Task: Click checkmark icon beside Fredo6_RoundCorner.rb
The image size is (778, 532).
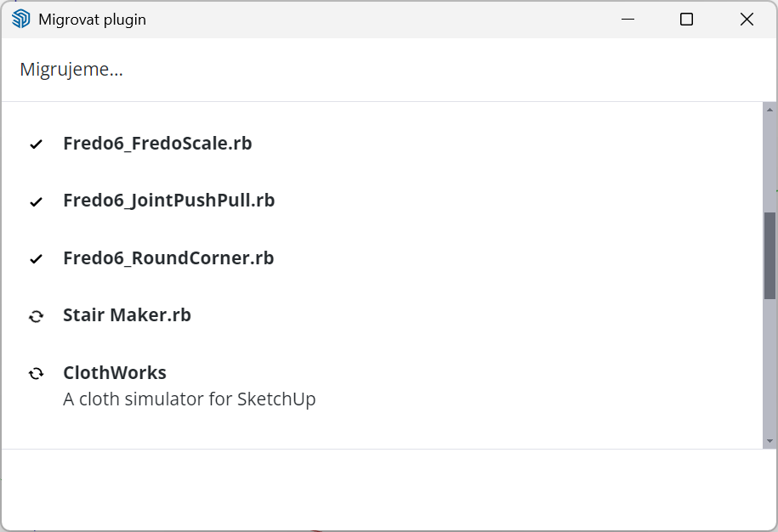Action: (x=36, y=259)
